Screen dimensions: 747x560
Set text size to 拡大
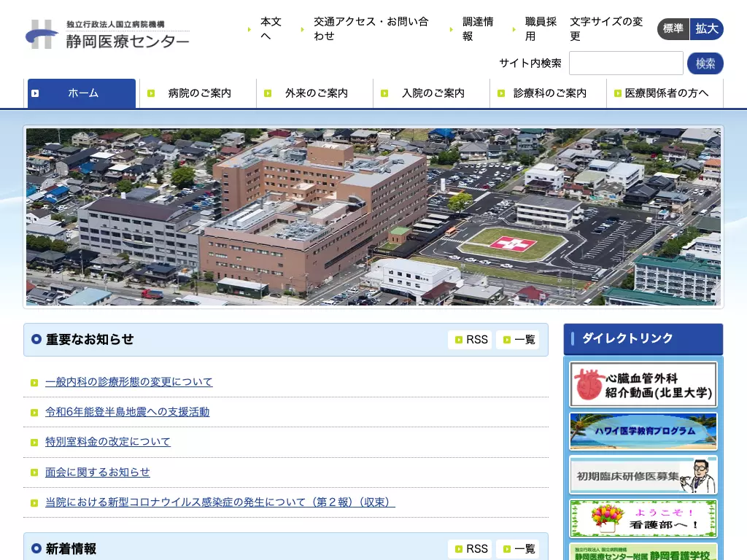point(706,28)
